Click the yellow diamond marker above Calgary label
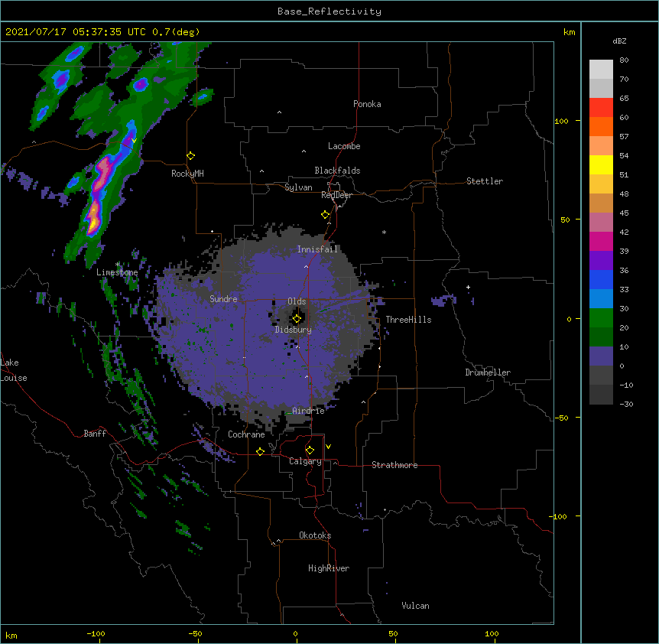Viewport: 659px width, 644px height. pos(310,450)
